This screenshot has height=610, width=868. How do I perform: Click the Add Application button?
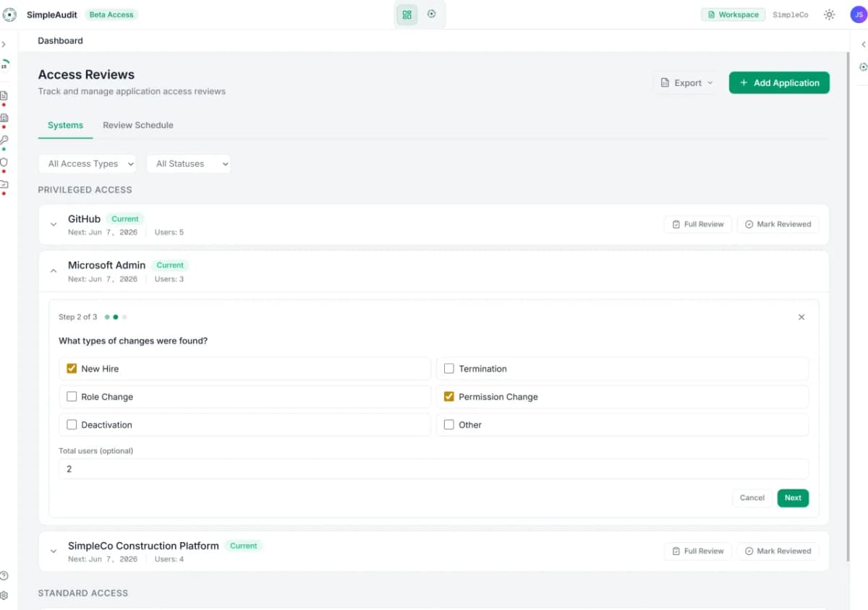pyautogui.click(x=779, y=82)
